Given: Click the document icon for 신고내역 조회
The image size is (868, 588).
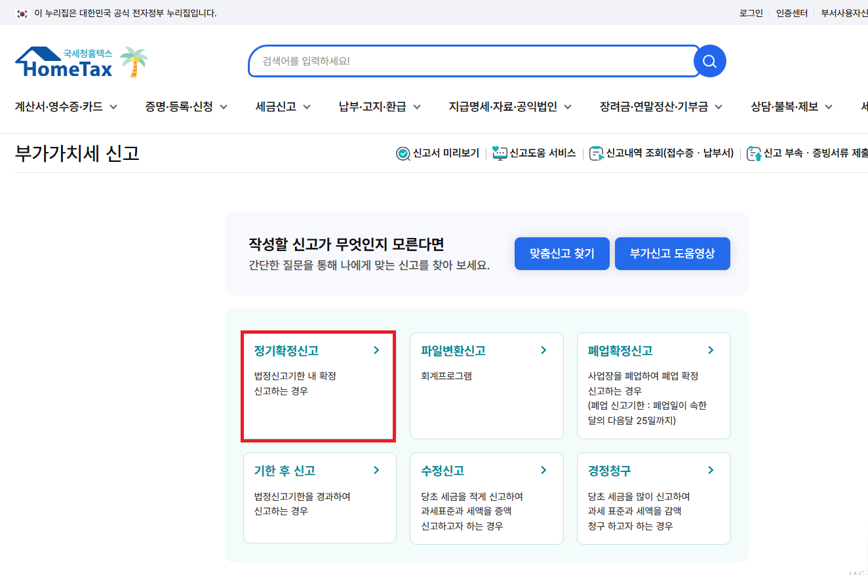Looking at the screenshot, I should click(x=595, y=153).
